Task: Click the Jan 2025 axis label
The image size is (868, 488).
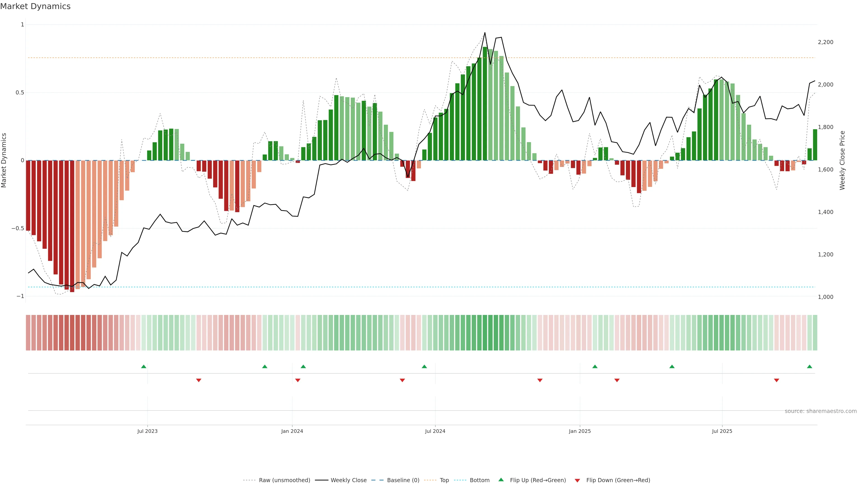Action: click(580, 431)
